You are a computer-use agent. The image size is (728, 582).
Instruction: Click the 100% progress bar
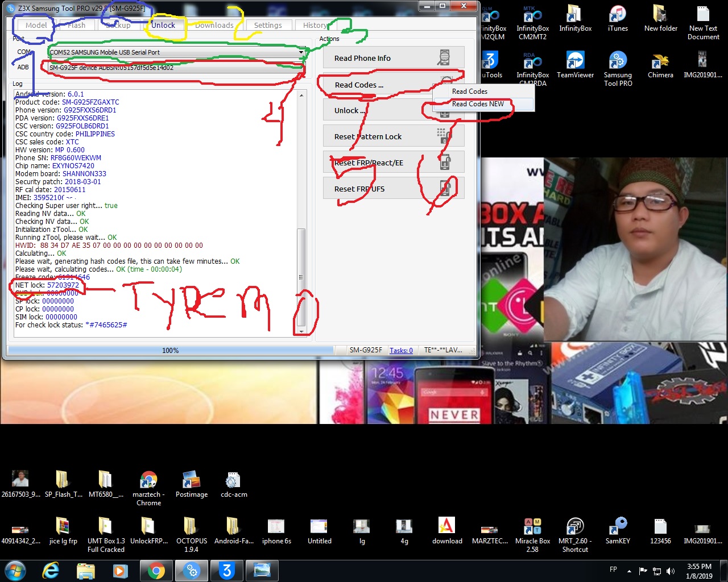coord(171,350)
